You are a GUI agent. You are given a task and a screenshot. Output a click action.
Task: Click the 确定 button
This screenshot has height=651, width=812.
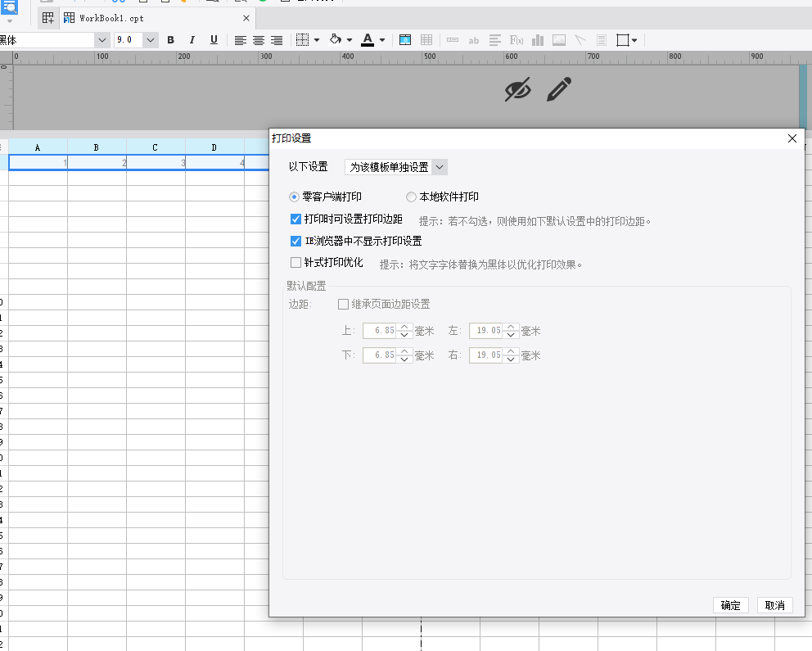[x=730, y=605]
